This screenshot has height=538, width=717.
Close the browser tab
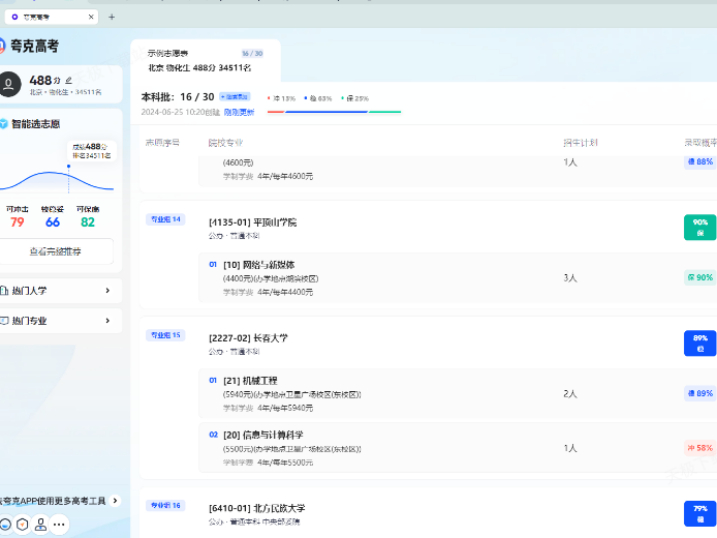click(x=91, y=17)
